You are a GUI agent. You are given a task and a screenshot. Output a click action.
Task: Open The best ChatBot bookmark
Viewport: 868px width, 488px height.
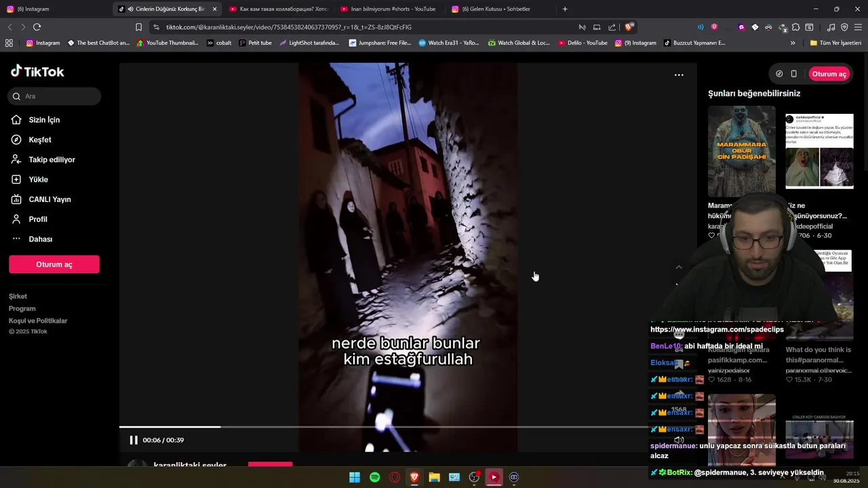[98, 43]
